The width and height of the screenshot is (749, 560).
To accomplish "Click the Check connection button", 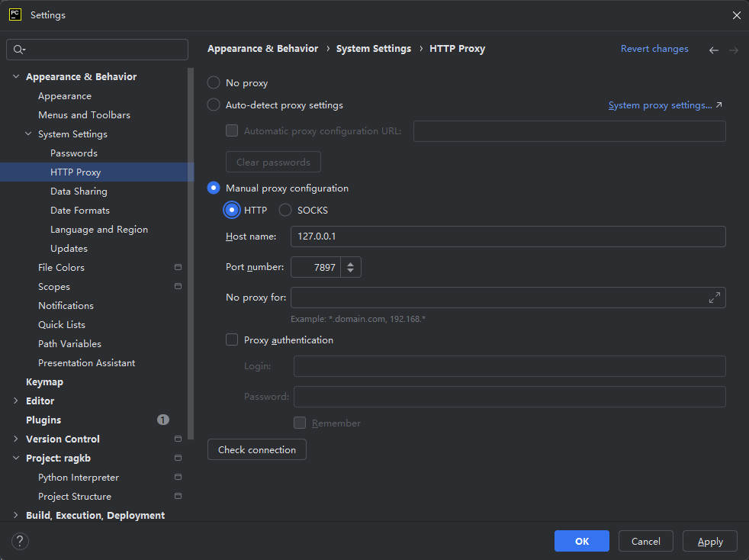I will (x=257, y=449).
